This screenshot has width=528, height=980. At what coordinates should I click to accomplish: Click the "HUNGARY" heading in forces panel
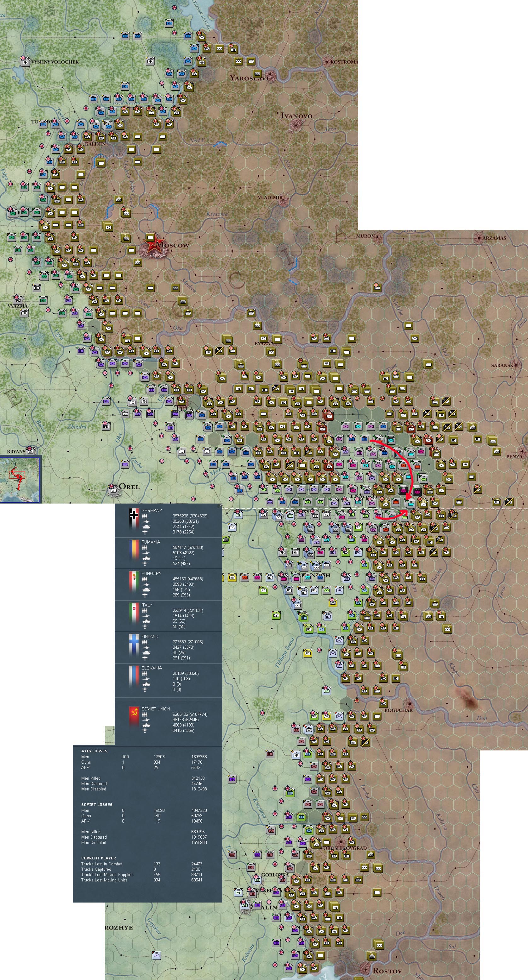point(151,574)
